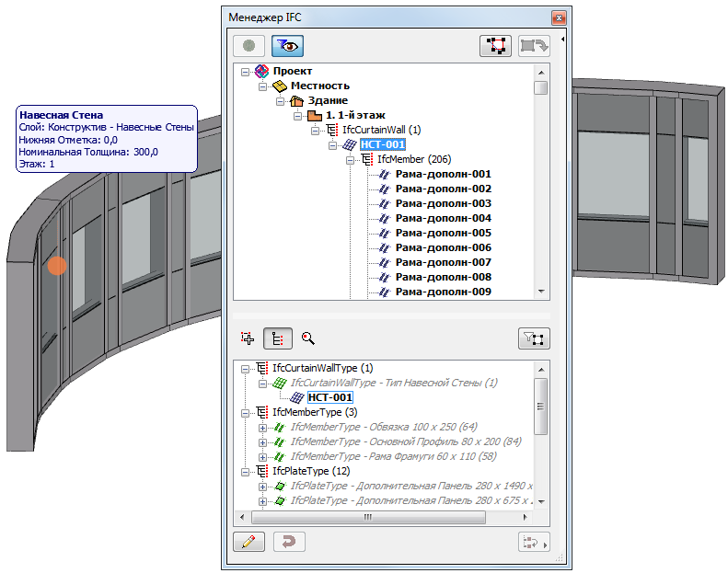Expand Дополнительная Панель 280 x 1490 node
The width and height of the screenshot is (728, 573).
pos(263,487)
